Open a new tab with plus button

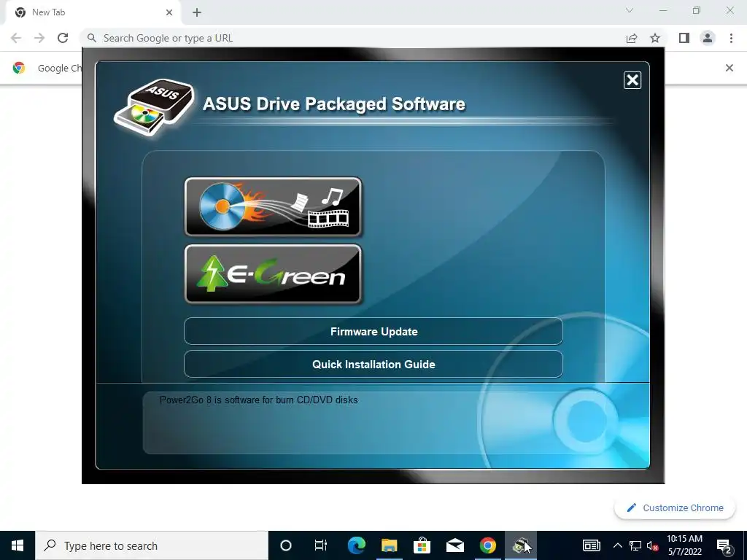click(x=197, y=12)
